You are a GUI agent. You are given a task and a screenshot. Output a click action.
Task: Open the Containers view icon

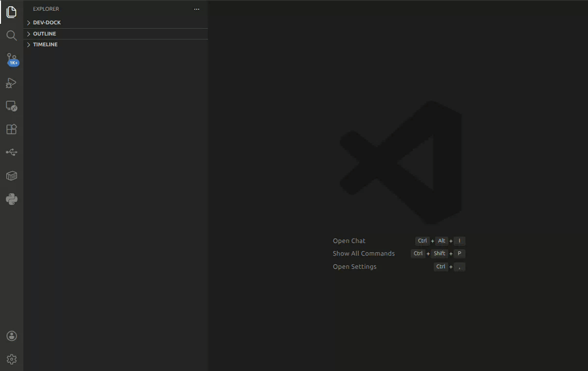[12, 176]
